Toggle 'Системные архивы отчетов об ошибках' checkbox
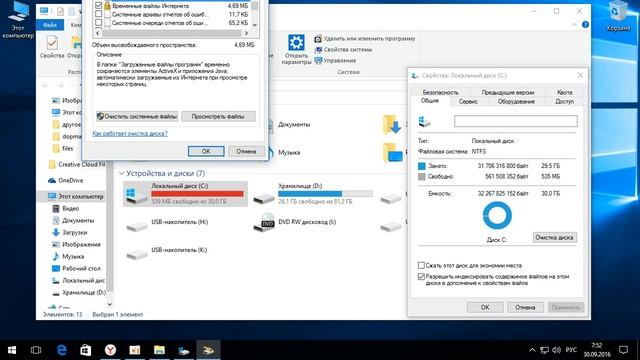The image size is (640, 360). click(98, 14)
